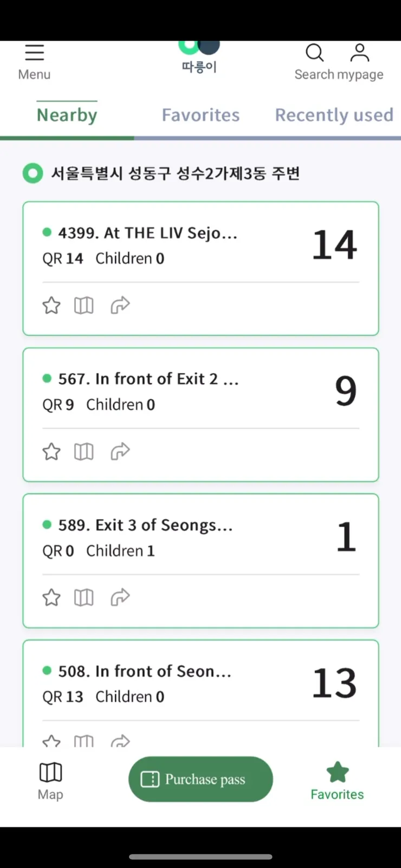
Task: Open Favorites in the bottom navigation
Action: point(337,780)
